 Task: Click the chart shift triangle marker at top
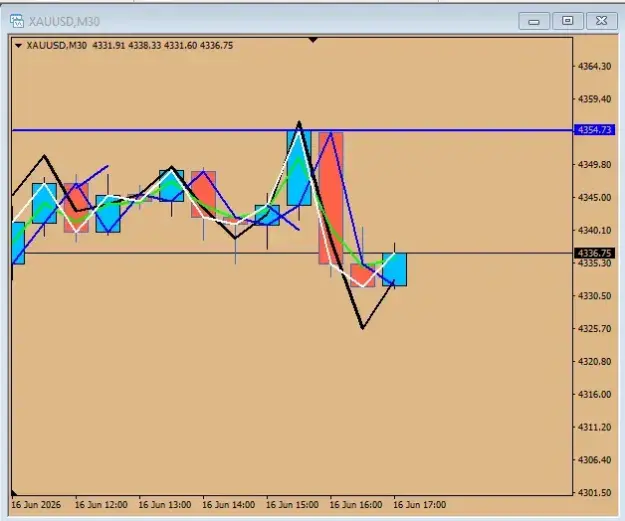point(313,40)
